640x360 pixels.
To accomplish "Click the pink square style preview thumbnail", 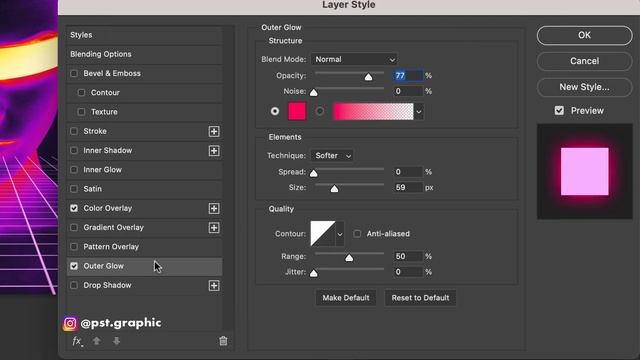I will (584, 171).
